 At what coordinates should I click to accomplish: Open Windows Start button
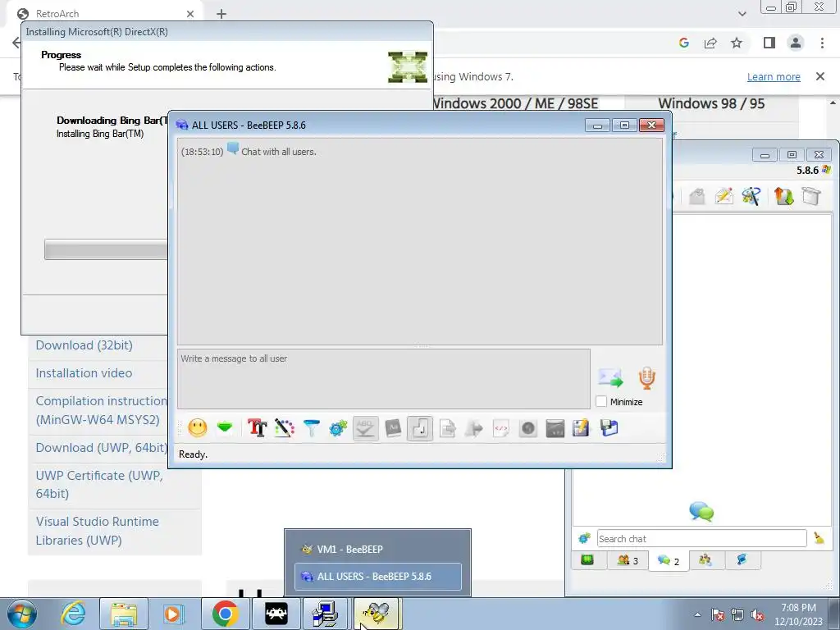click(22, 614)
